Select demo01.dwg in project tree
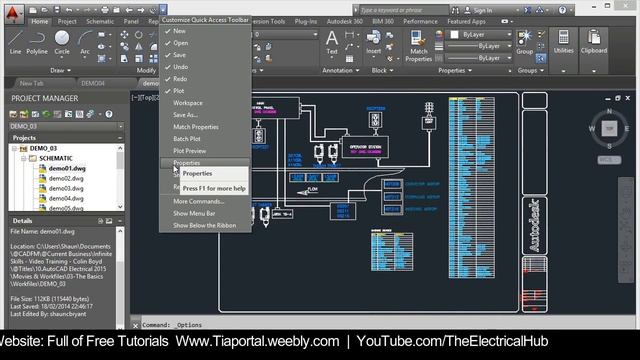640x360 pixels. coord(67,168)
